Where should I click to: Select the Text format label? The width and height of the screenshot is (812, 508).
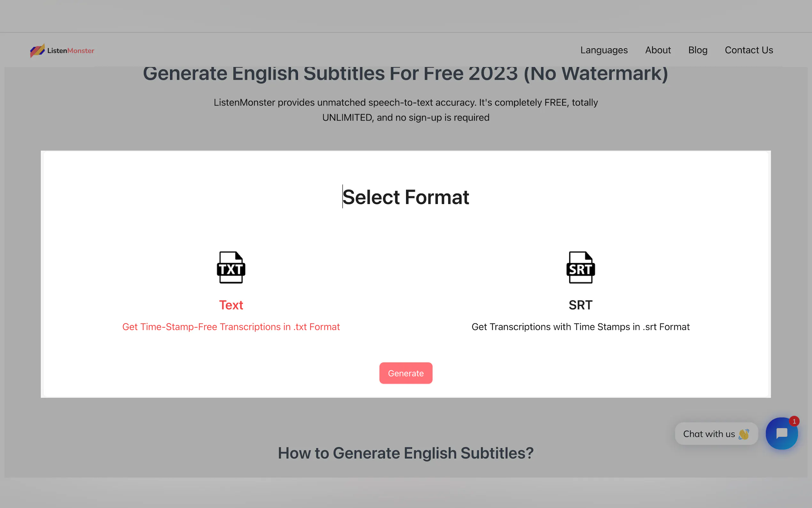point(231,305)
